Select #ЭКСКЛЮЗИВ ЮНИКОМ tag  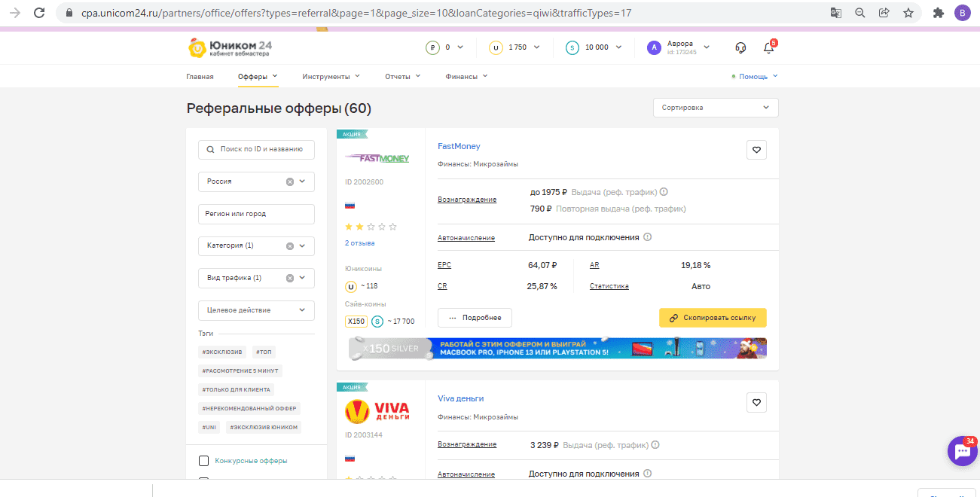point(264,427)
